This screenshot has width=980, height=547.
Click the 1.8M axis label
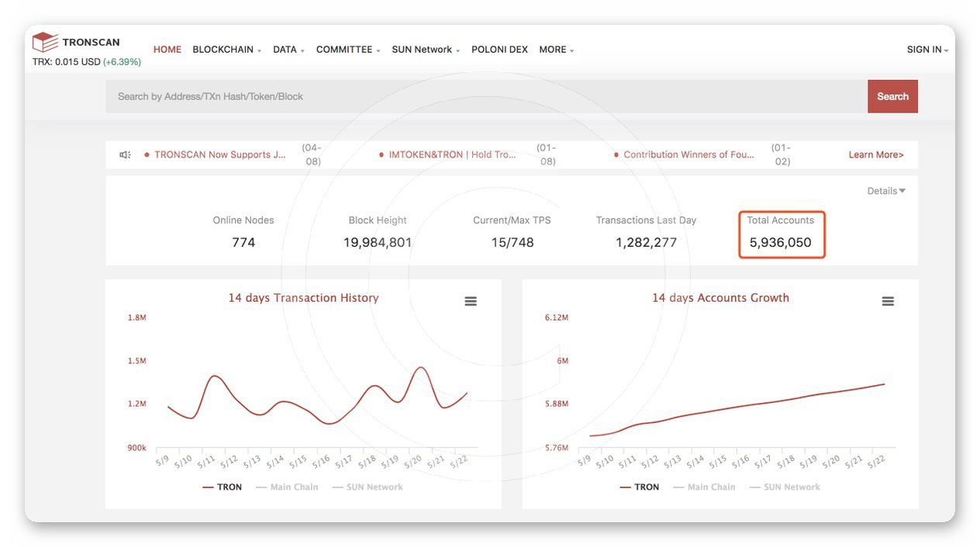tap(136, 317)
